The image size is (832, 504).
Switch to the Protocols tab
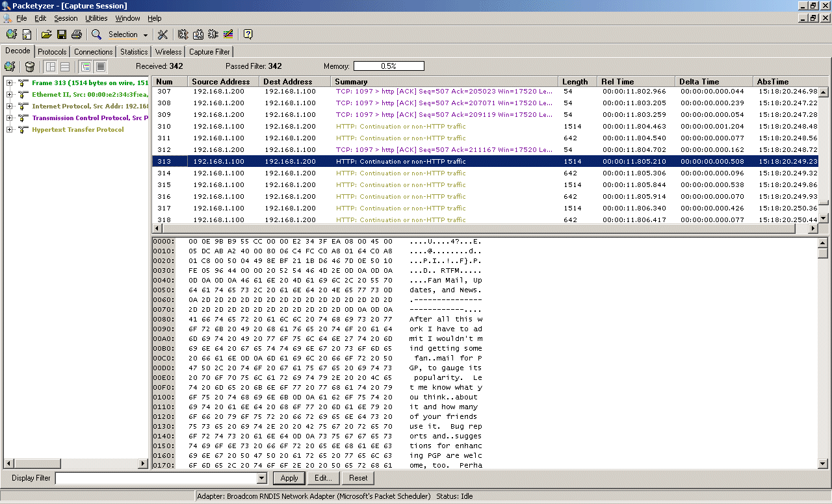pos(52,52)
